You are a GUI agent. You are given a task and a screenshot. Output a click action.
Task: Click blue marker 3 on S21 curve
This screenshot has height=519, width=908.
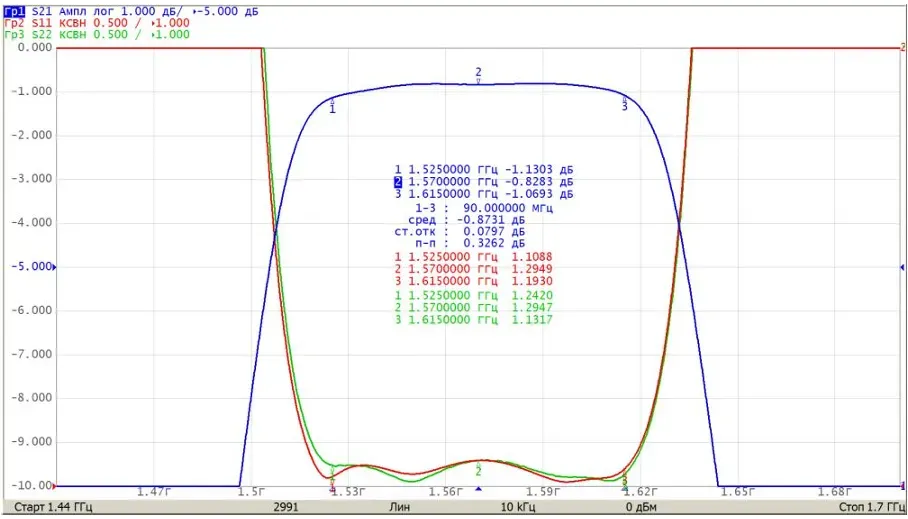coord(624,104)
